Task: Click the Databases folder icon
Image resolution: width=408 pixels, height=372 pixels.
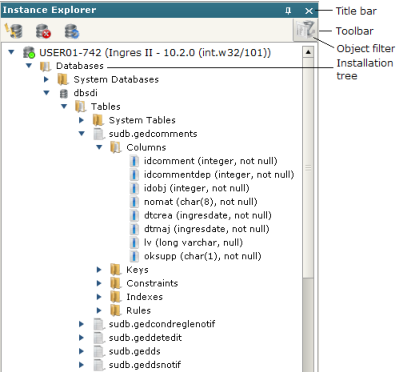Action: [x=45, y=66]
